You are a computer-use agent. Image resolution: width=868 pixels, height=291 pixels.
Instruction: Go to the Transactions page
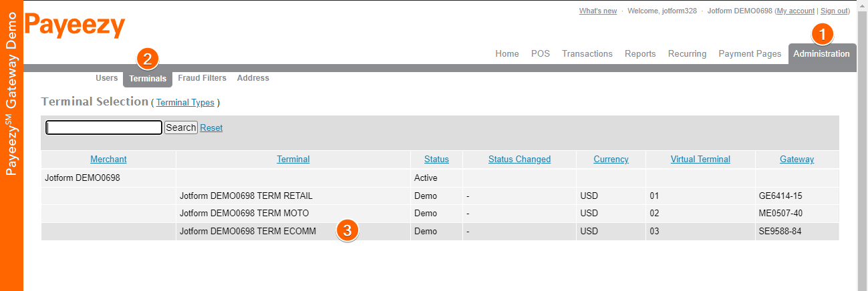click(587, 54)
